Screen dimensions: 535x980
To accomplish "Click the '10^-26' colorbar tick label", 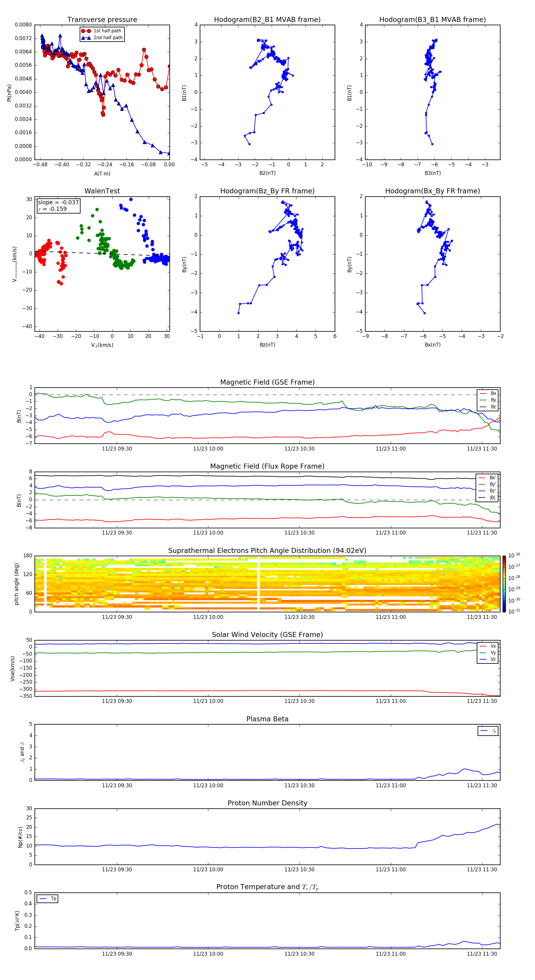I will click(514, 555).
